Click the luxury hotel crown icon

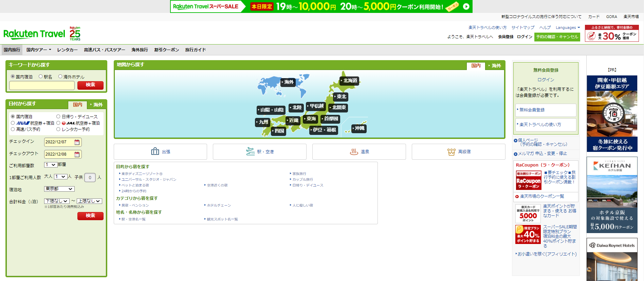point(451,152)
